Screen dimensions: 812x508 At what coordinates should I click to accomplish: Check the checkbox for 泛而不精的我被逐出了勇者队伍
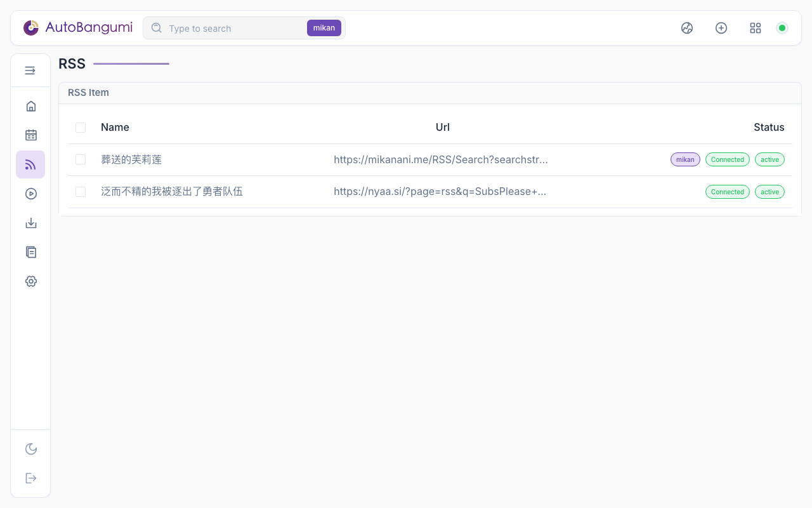click(81, 191)
